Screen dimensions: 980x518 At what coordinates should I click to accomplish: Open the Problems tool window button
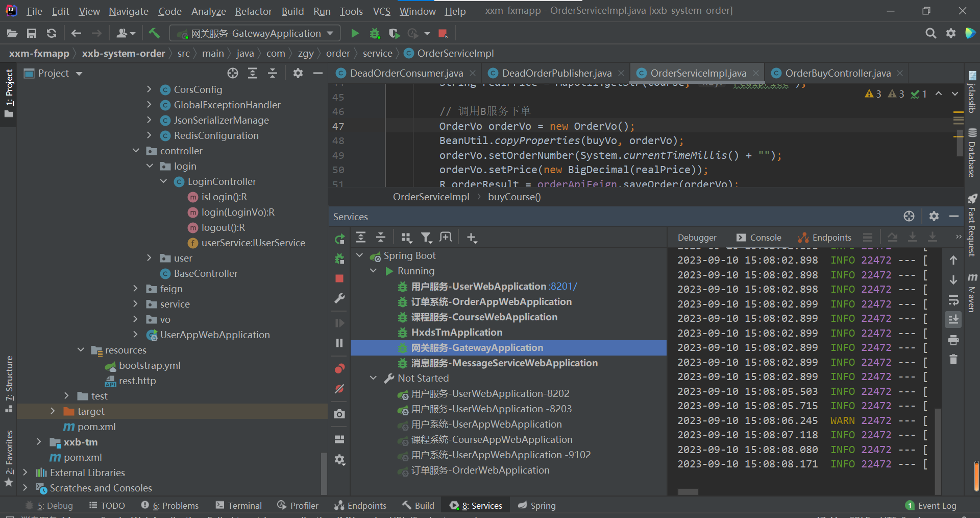170,506
